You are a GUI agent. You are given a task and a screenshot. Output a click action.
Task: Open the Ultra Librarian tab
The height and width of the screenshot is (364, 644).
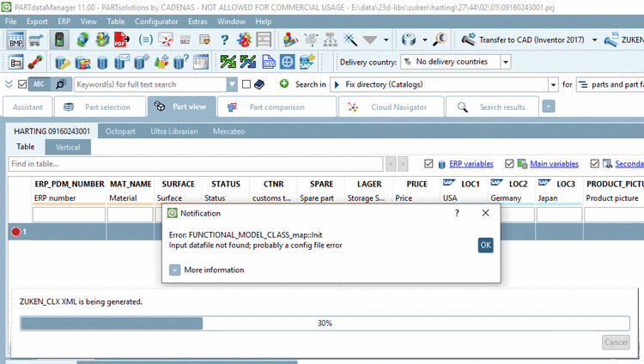coord(173,131)
